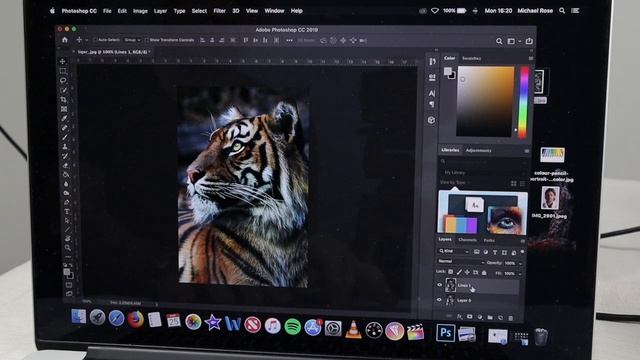The height and width of the screenshot is (360, 640).
Task: Open Firefox from the Dock
Action: pos(136,319)
